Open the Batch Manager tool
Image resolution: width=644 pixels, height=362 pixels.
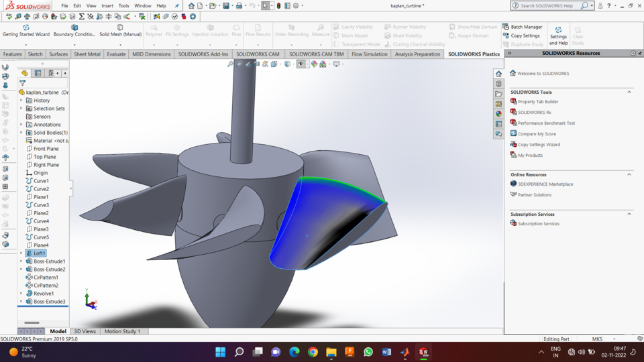point(526,27)
